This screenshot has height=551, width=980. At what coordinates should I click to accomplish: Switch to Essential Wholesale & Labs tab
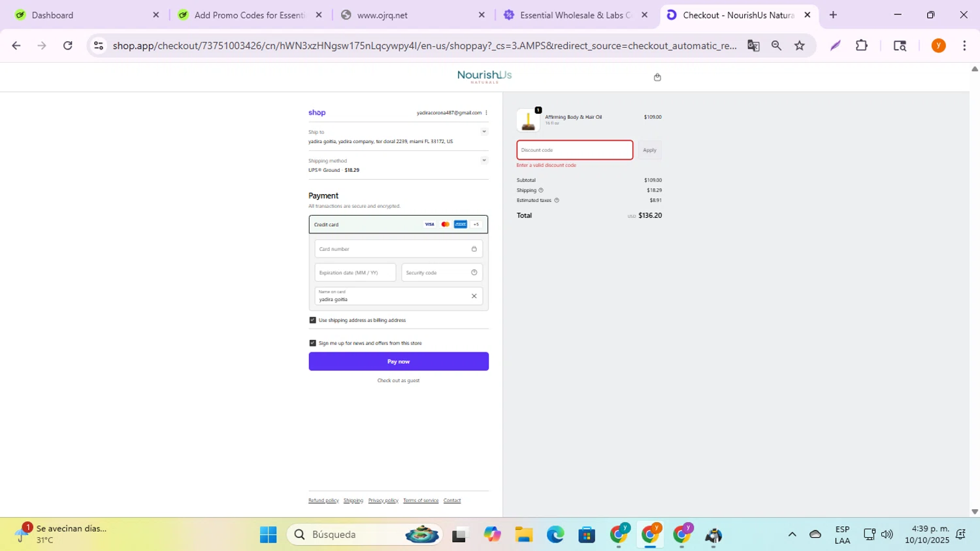tap(577, 15)
